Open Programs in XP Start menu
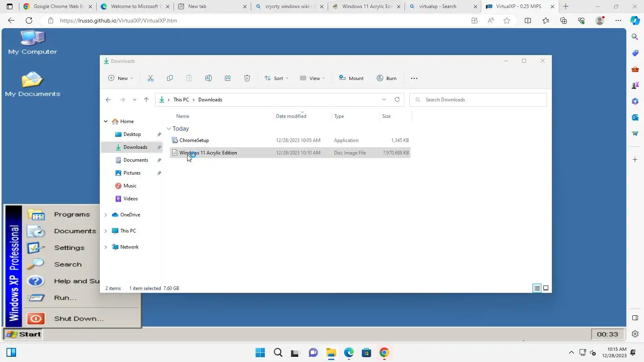 [x=62, y=215]
